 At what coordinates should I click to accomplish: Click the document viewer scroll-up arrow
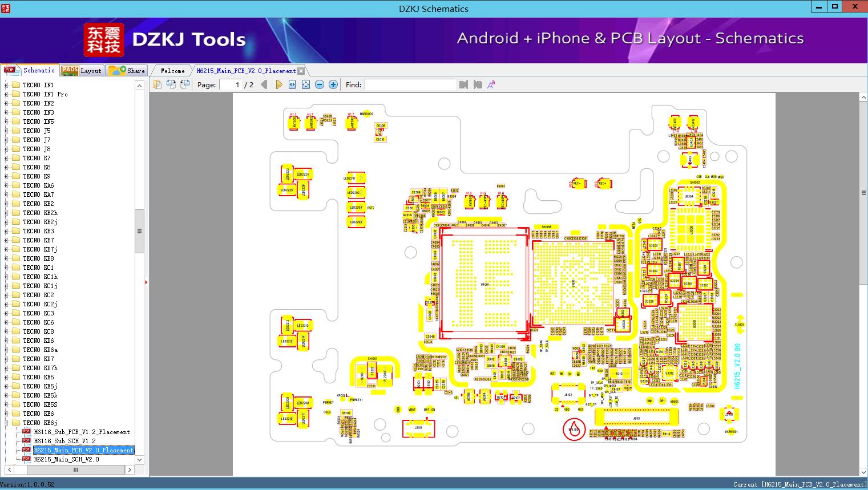click(x=863, y=98)
